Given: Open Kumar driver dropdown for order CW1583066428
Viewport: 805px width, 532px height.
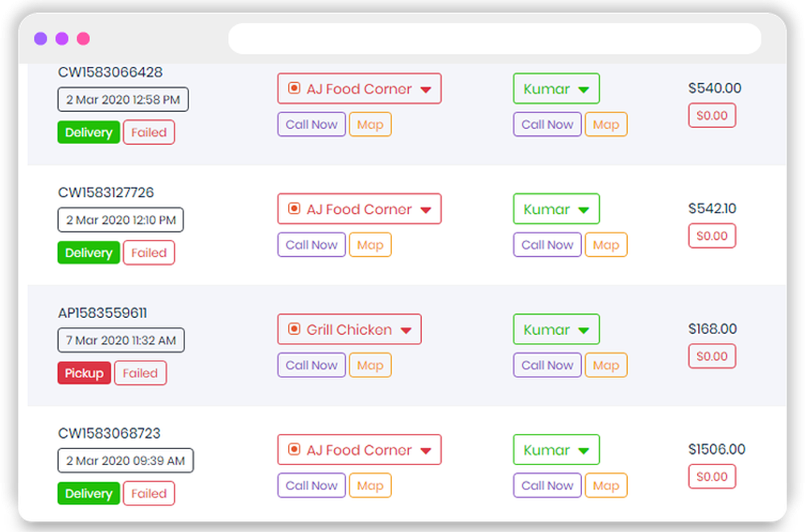Looking at the screenshot, I should (556, 89).
